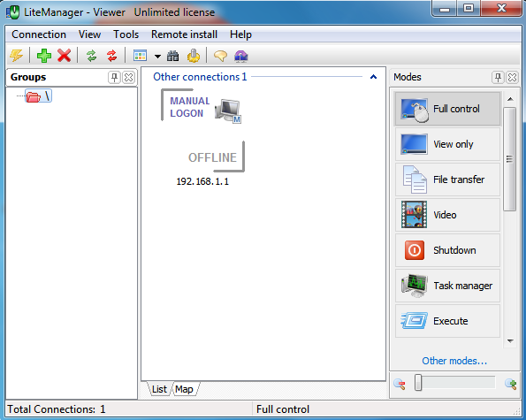Pin the Groups panel
Screen dimensions: 526x420
114,77
